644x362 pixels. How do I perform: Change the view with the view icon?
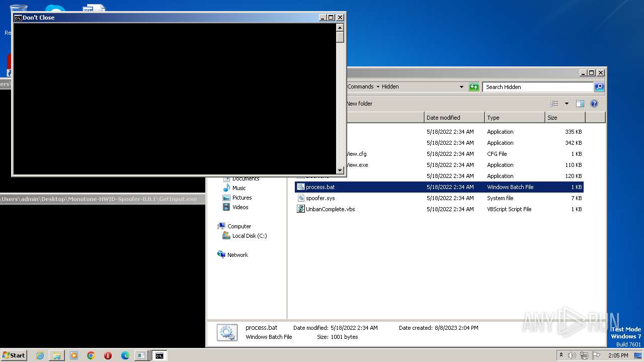click(554, 104)
